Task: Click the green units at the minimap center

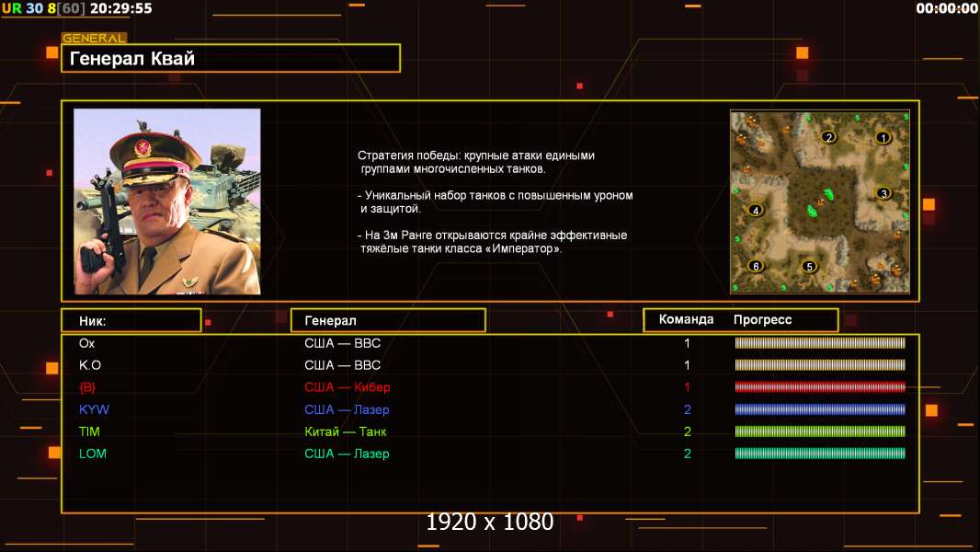Action: [x=814, y=202]
